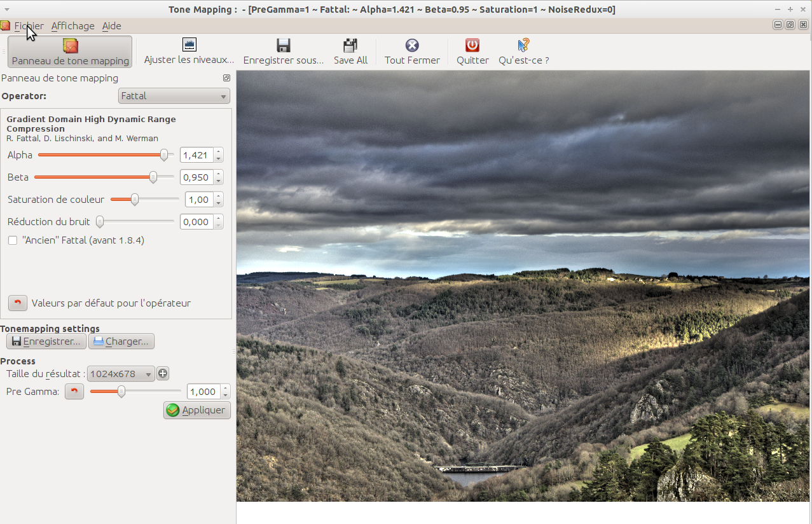
Task: Click the Alpha slider handle
Action: 164,155
